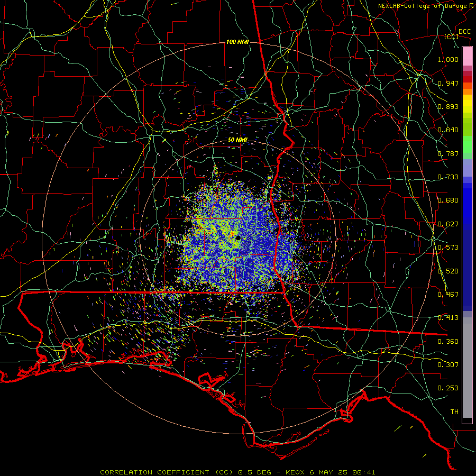Click the TH threshold label
The width and height of the screenshot is (476, 476).
click(x=454, y=412)
